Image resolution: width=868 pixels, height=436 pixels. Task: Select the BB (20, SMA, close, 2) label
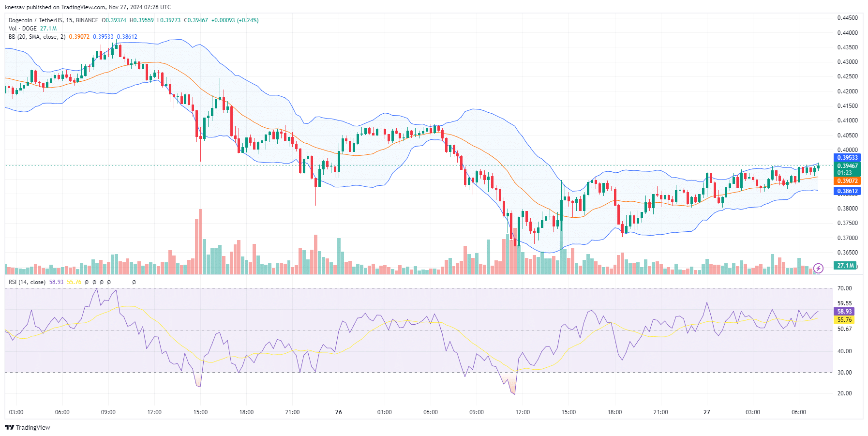[x=37, y=37]
